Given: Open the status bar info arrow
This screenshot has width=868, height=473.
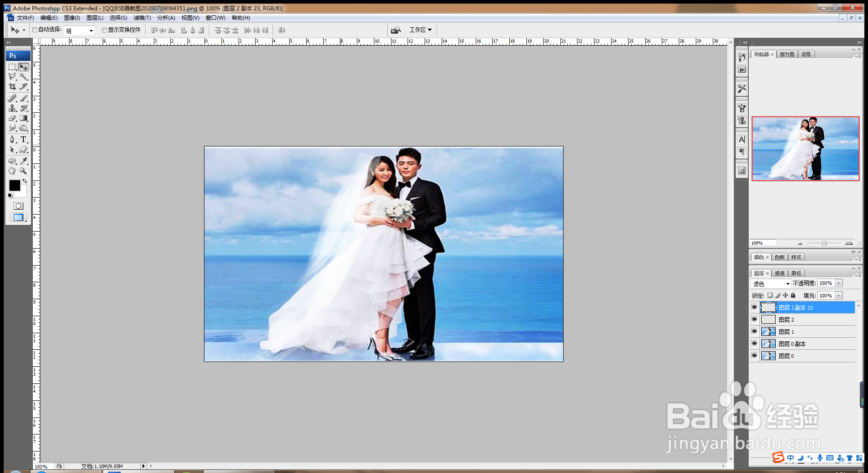Looking at the screenshot, I should click(143, 466).
